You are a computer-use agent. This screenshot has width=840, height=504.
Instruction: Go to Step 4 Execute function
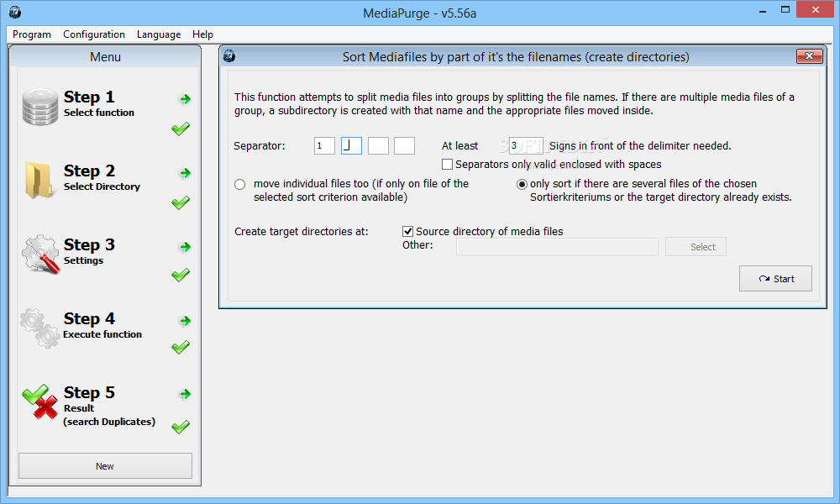tap(102, 325)
